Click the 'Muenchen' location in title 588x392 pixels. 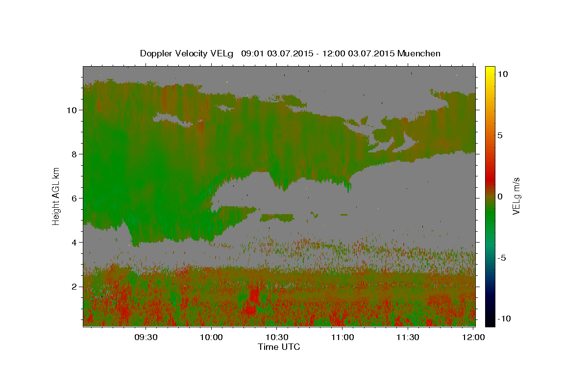tap(419, 53)
